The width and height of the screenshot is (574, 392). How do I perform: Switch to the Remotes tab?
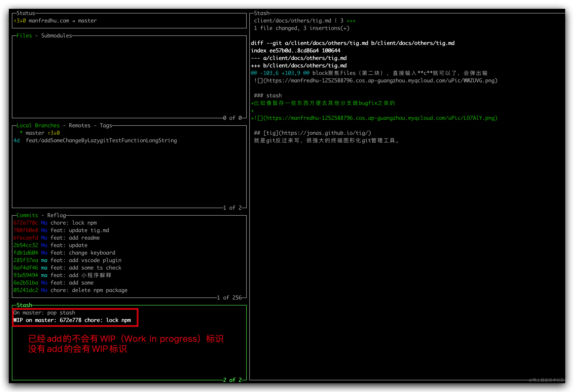pos(80,126)
